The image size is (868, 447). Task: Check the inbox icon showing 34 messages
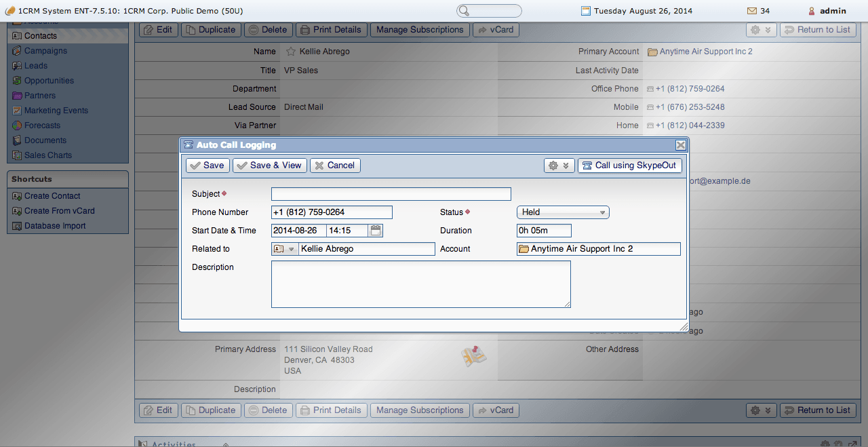(751, 11)
